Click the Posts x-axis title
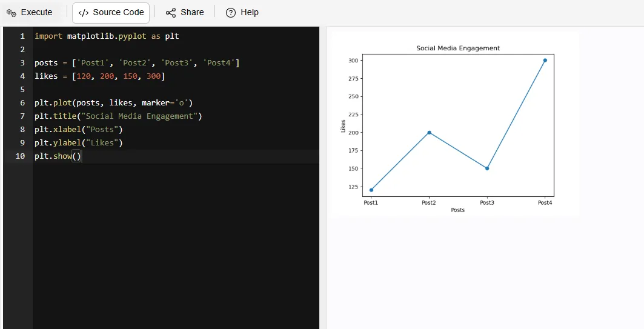The image size is (644, 329). tap(458, 210)
